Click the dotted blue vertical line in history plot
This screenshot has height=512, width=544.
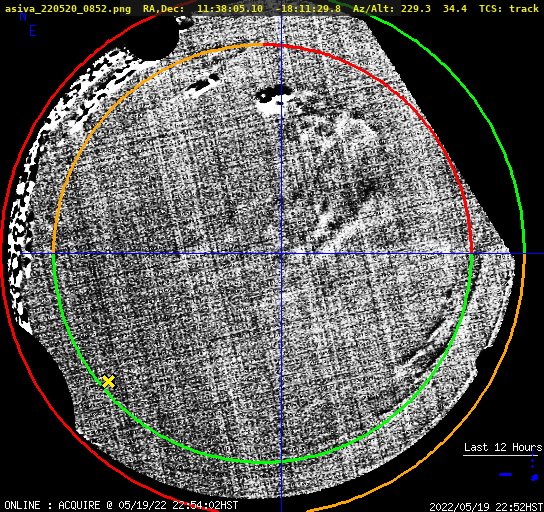pyautogui.click(x=533, y=460)
